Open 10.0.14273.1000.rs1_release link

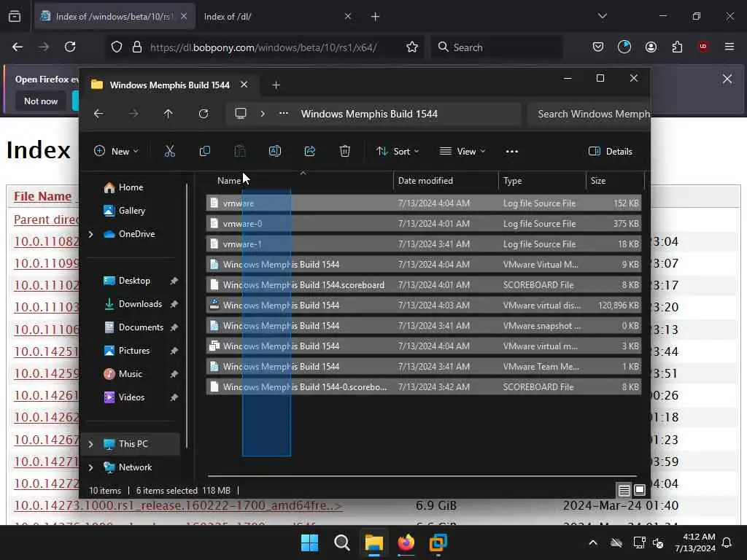(178, 506)
